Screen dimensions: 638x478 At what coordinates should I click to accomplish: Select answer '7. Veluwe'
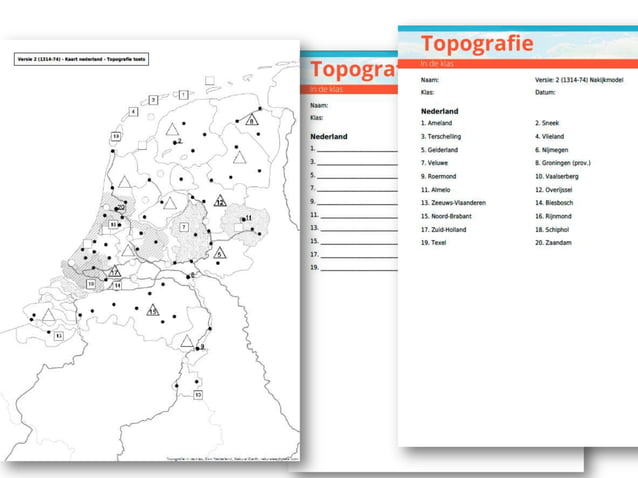point(434,163)
